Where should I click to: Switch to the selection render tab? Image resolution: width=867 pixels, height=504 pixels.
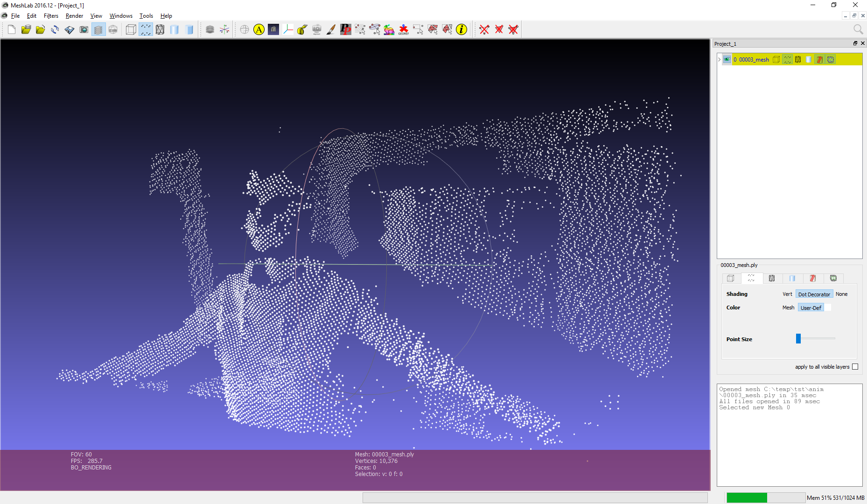[813, 279]
